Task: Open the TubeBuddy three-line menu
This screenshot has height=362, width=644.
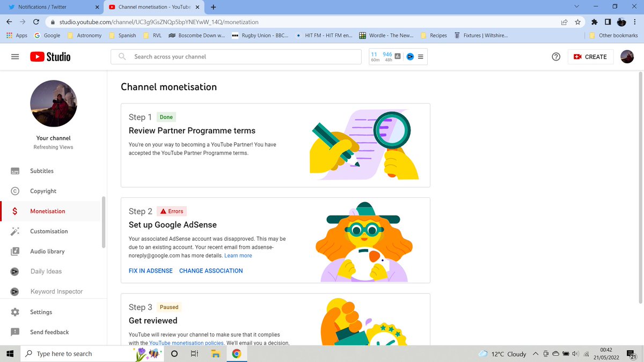Action: [421, 56]
